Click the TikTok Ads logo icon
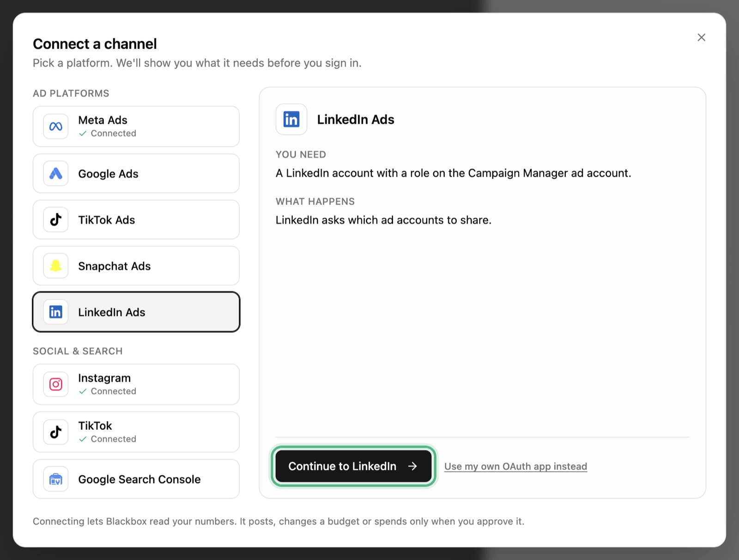This screenshot has width=739, height=560. click(56, 220)
